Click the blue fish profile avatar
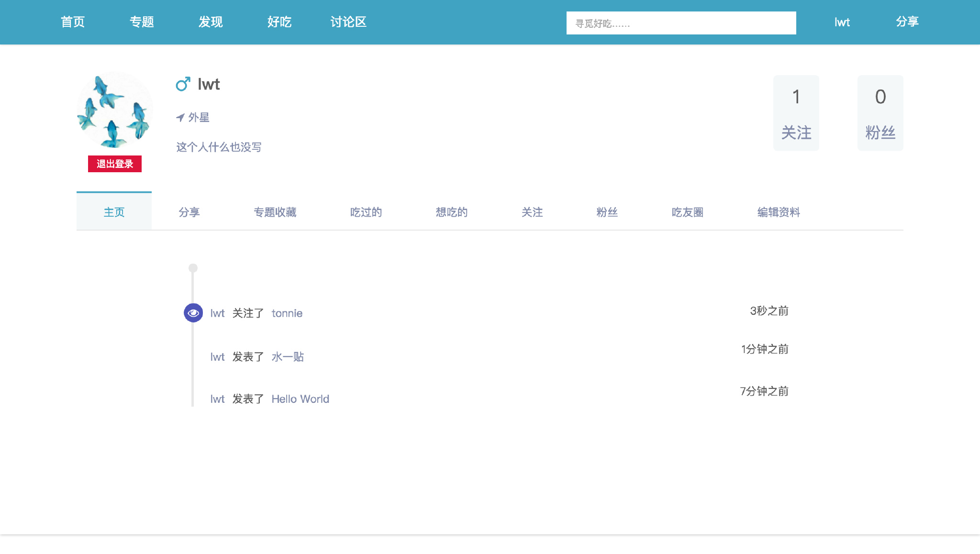Image resolution: width=980 pixels, height=554 pixels. point(115,110)
